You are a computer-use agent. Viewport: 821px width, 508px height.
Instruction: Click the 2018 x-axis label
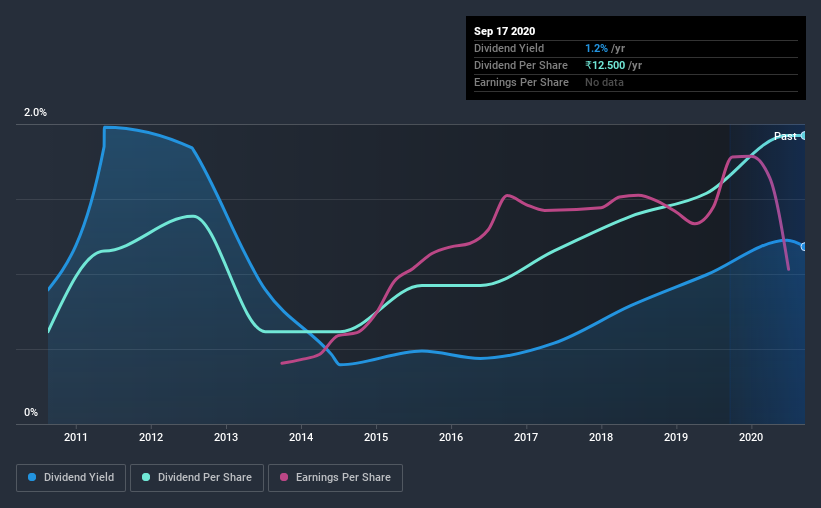pos(601,437)
